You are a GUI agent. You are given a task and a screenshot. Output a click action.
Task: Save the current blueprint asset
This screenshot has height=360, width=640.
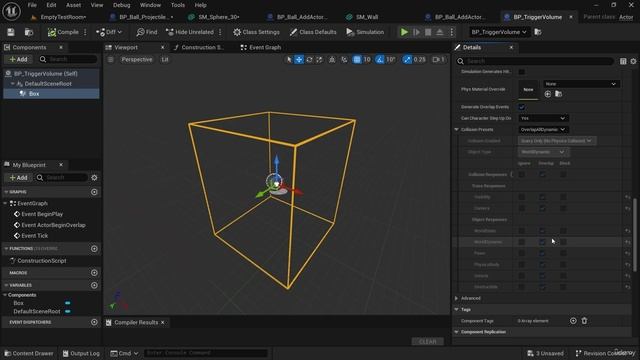(11, 32)
